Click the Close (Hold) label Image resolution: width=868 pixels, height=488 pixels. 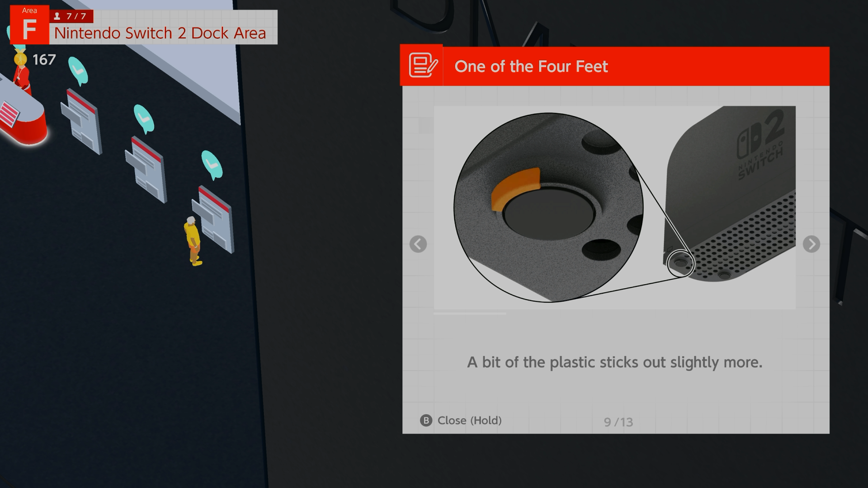(x=469, y=421)
